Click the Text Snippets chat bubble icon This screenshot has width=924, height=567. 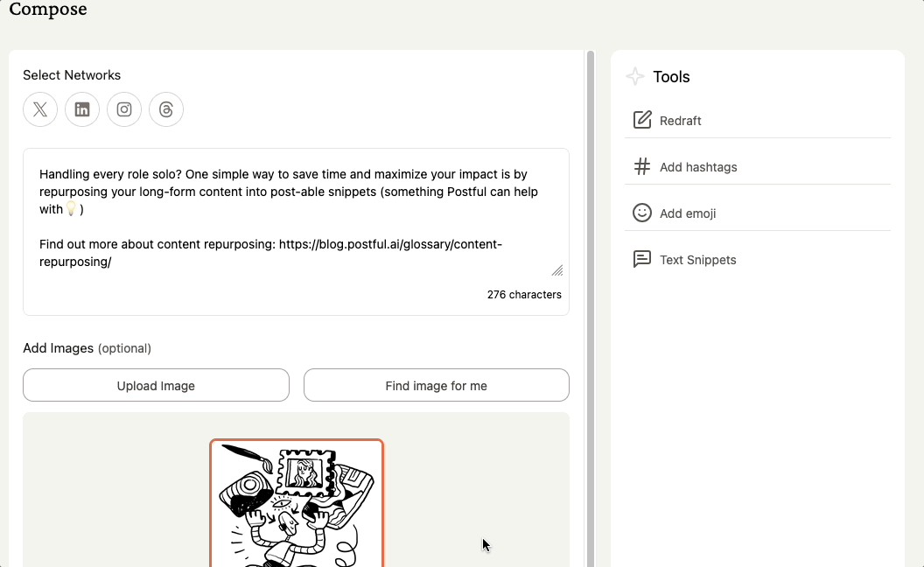642,259
